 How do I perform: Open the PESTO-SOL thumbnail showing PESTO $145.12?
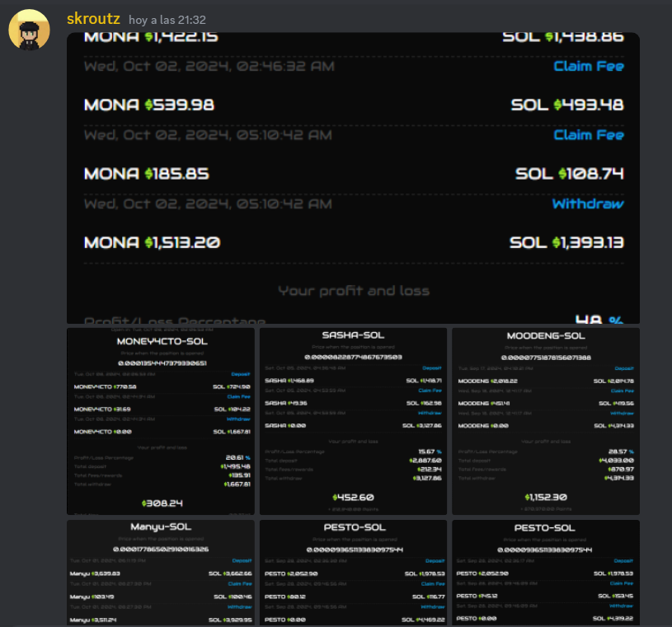546,572
